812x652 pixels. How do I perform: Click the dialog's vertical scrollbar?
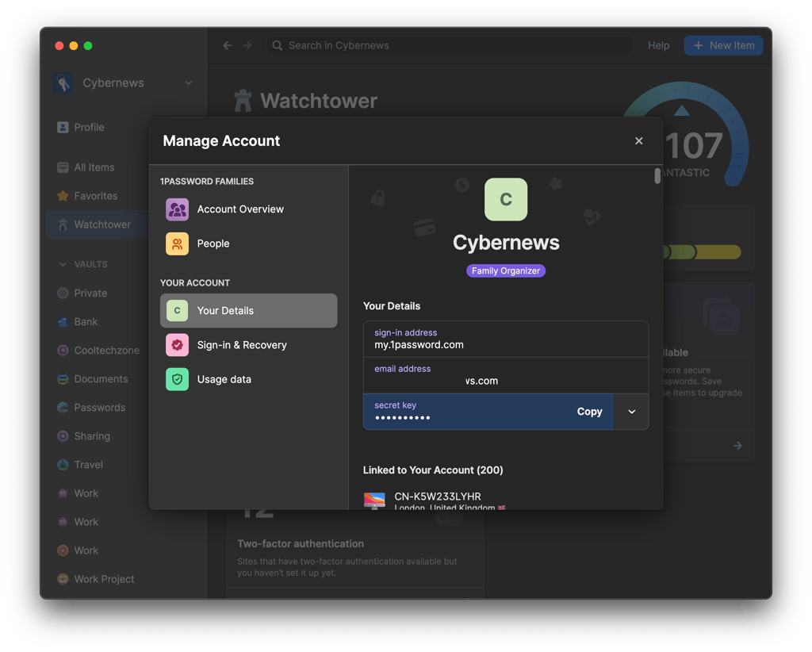[x=657, y=175]
